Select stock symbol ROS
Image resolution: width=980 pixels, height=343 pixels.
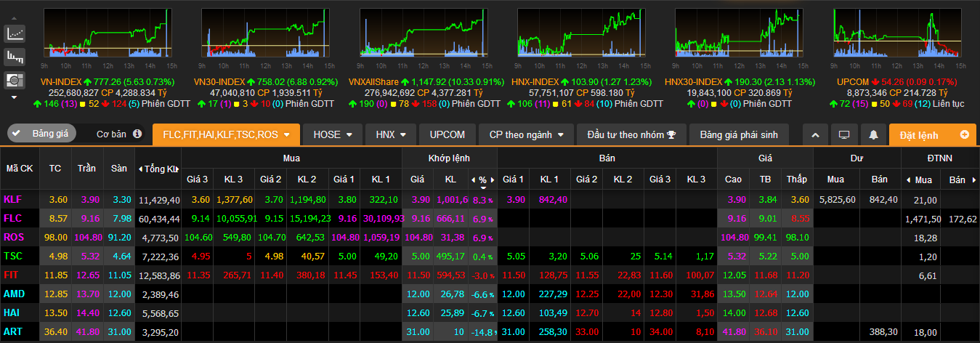(x=14, y=237)
